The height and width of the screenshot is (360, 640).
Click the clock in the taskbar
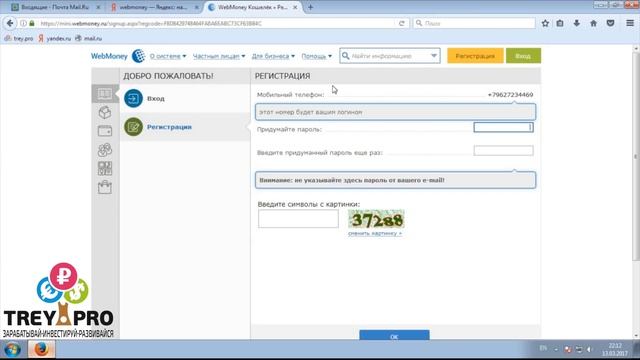pyautogui.click(x=614, y=349)
